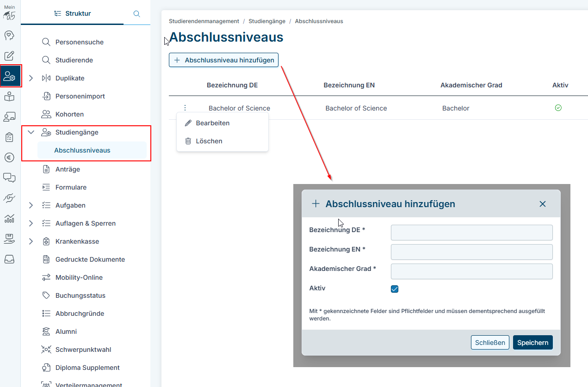Toggle the Aktiv checkbox in the dialog
This screenshot has height=387, width=588.
click(395, 289)
